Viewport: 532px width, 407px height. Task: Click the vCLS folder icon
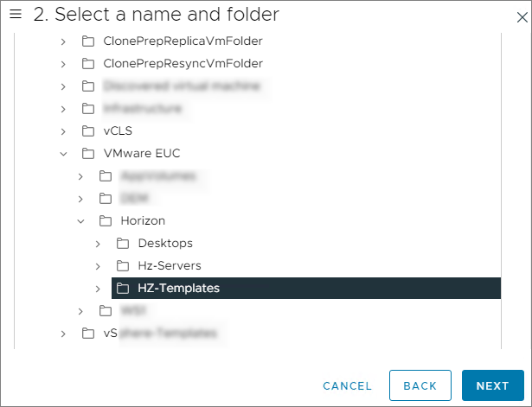point(87,130)
